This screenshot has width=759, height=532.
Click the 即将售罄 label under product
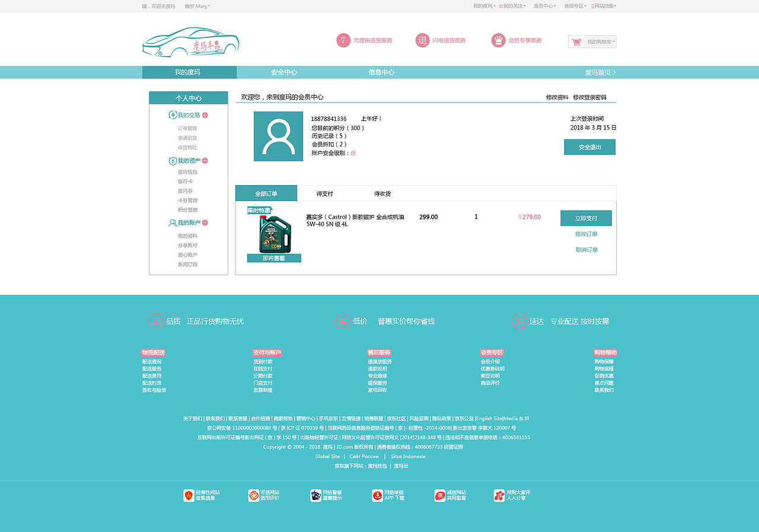274,258
